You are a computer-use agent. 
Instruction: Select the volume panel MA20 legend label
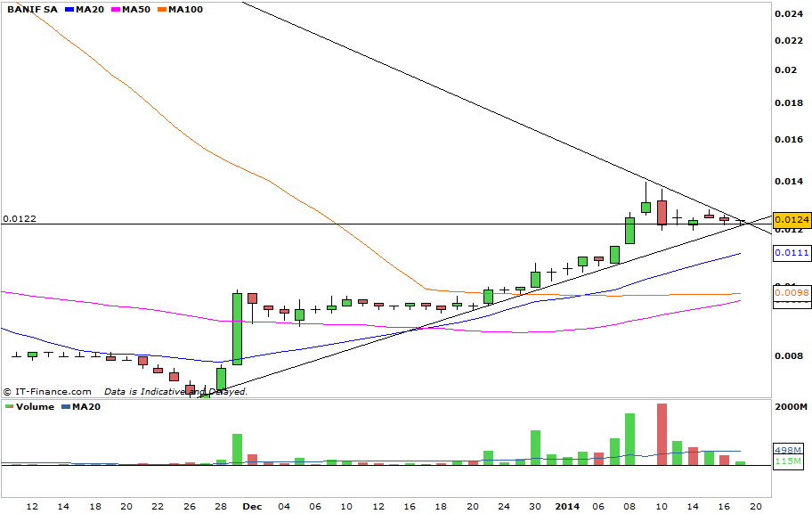86,407
